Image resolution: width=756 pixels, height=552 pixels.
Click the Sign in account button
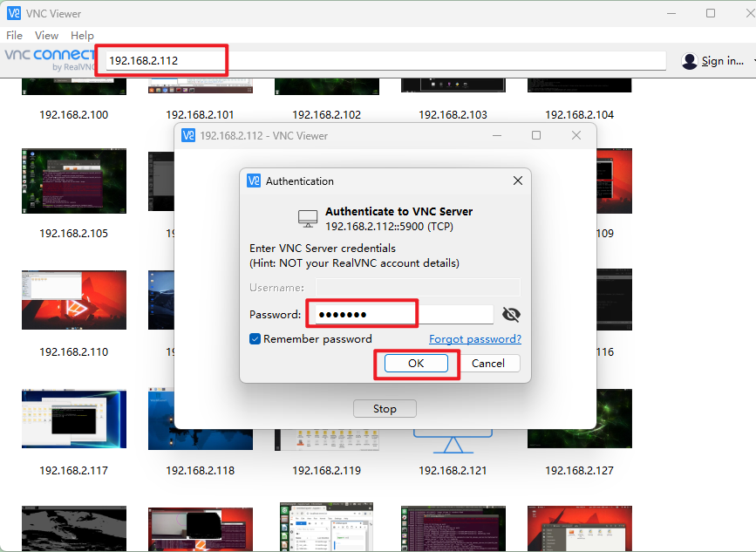(x=722, y=61)
